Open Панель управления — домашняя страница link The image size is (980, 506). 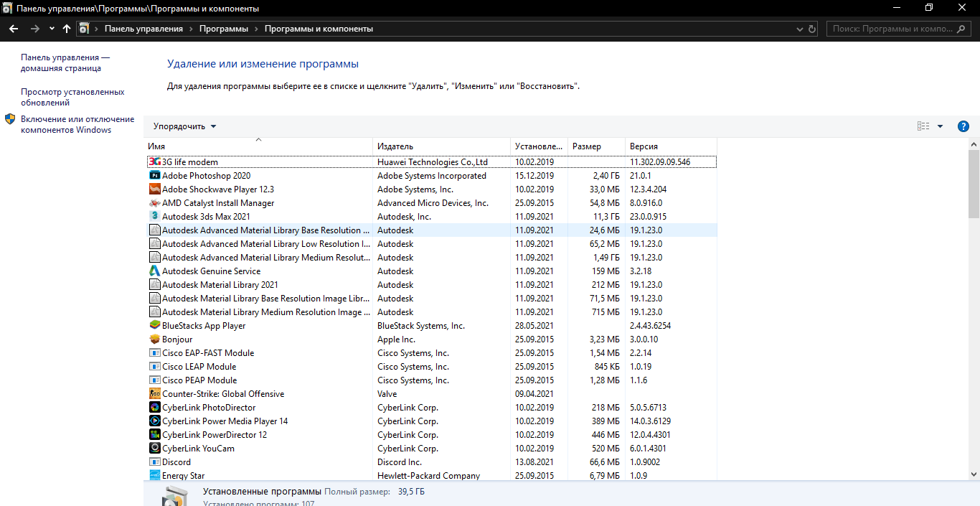(65, 63)
